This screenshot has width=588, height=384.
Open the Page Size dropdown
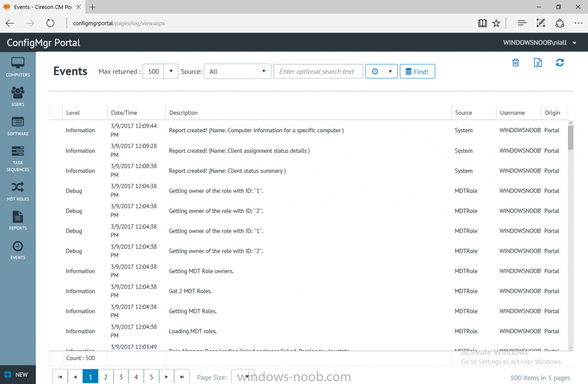(243, 377)
